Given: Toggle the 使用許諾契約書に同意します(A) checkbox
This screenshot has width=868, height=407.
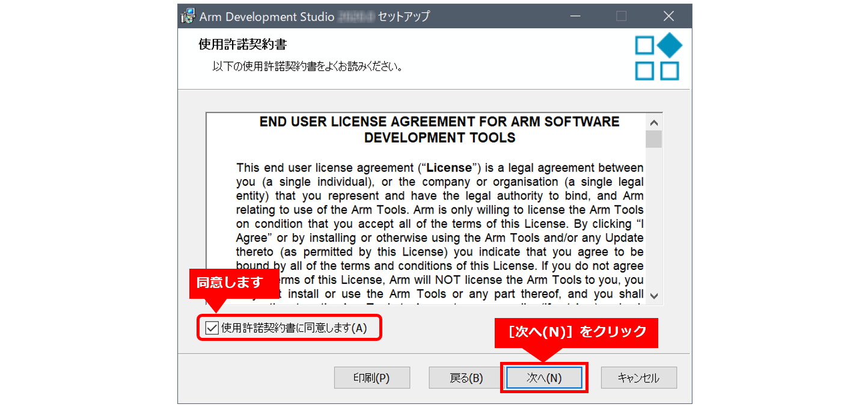Looking at the screenshot, I should tap(212, 328).
